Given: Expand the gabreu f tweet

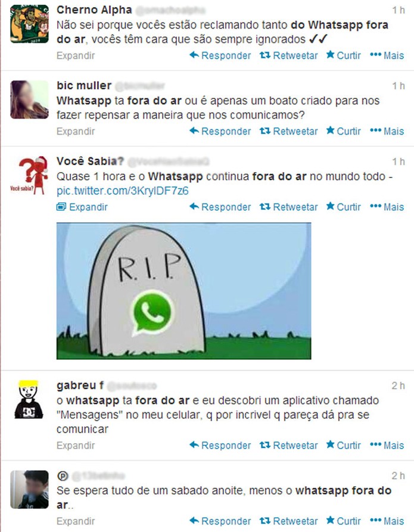Looking at the screenshot, I should click(x=76, y=445).
